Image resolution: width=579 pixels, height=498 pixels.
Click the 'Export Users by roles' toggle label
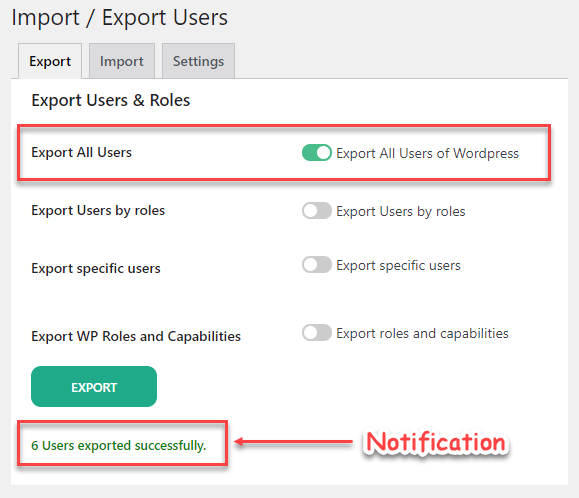coord(401,211)
